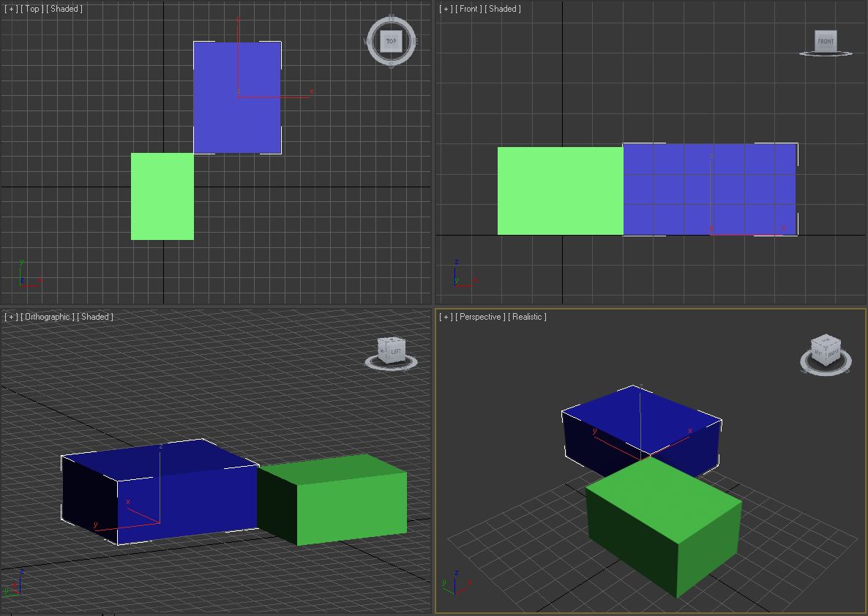Click the [Orthographic] view label menu
Viewport: 868px width, 616px height.
48,317
